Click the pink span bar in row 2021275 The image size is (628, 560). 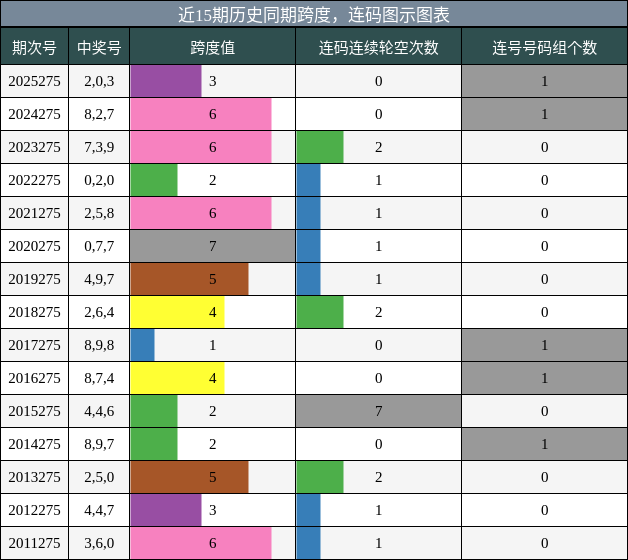[201, 213]
